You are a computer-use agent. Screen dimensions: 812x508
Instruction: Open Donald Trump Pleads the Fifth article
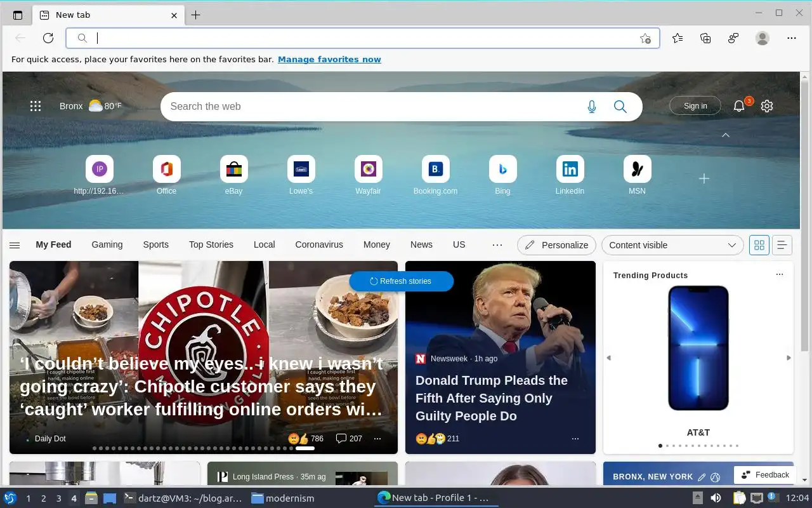point(492,398)
